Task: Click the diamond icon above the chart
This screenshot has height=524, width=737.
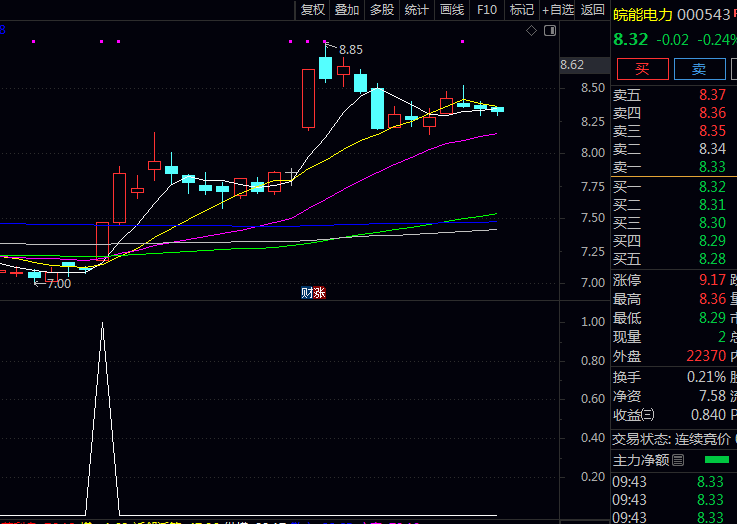Action: pos(532,31)
